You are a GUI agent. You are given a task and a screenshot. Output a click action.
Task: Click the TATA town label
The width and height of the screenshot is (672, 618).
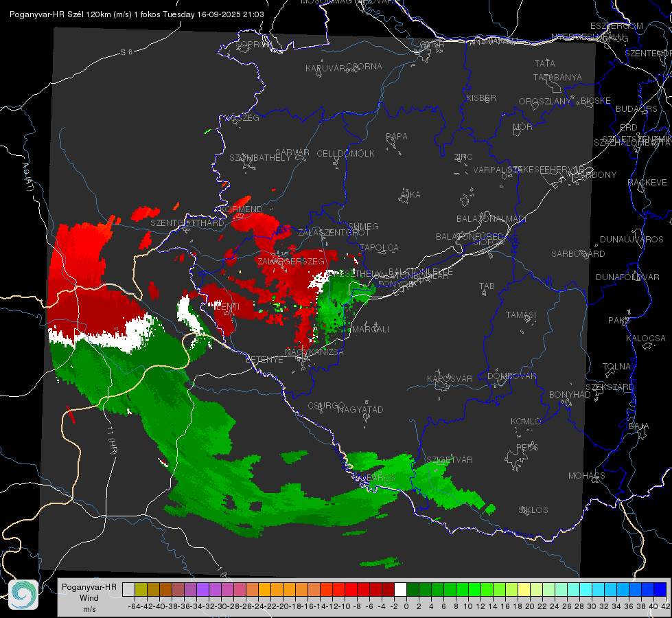[545, 63]
